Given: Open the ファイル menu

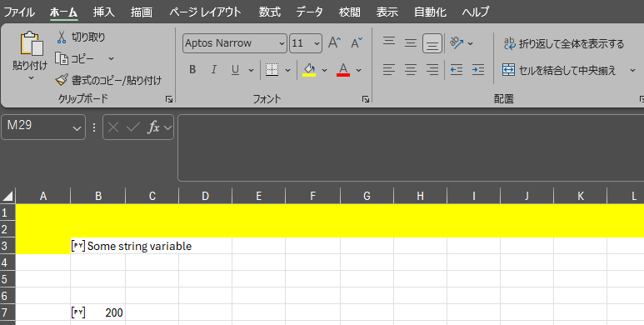Looking at the screenshot, I should coord(19,12).
